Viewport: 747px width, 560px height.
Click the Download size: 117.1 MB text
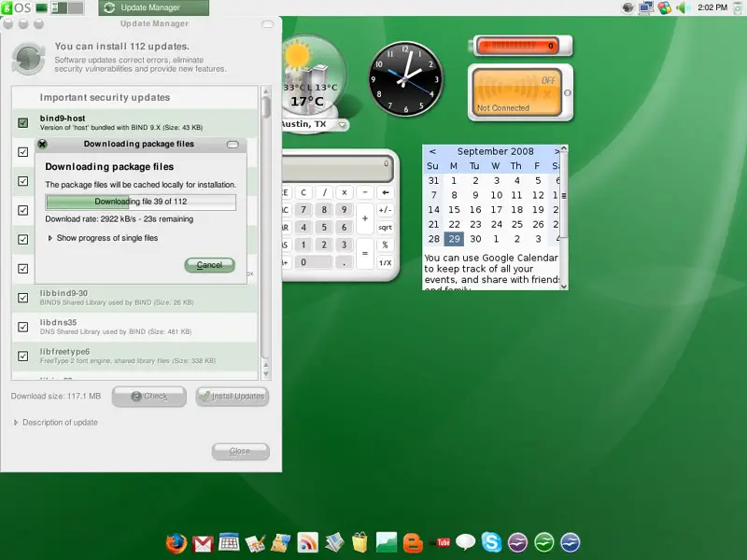point(56,396)
